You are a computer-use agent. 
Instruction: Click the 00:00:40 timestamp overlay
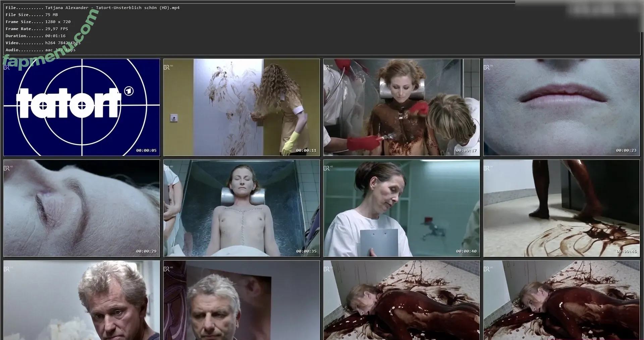coord(466,251)
